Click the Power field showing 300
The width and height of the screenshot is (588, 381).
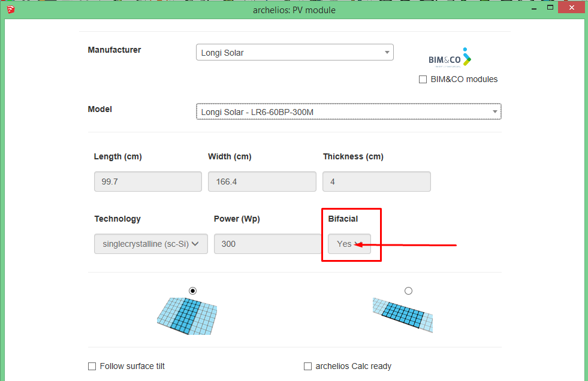tap(268, 244)
